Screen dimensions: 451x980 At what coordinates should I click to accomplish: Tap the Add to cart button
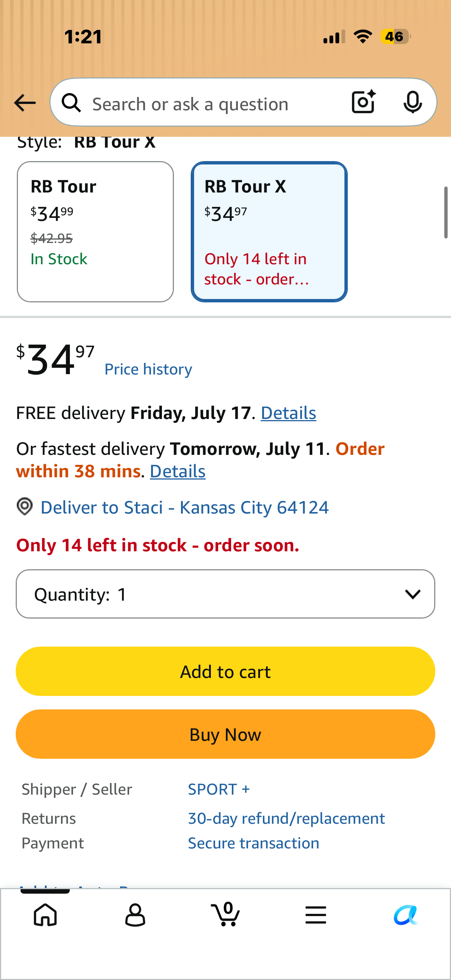[x=225, y=672]
